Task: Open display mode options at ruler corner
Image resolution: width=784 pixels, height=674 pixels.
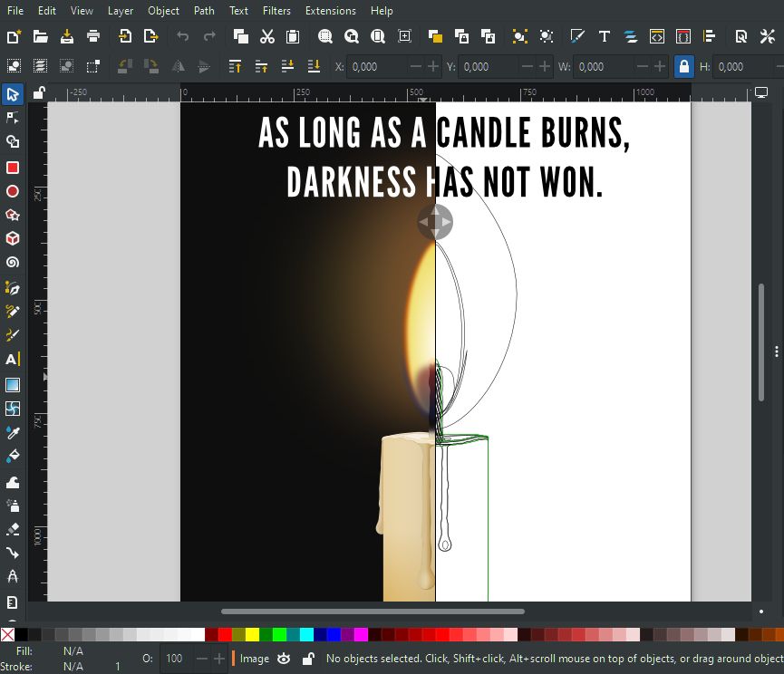Action: point(761,92)
